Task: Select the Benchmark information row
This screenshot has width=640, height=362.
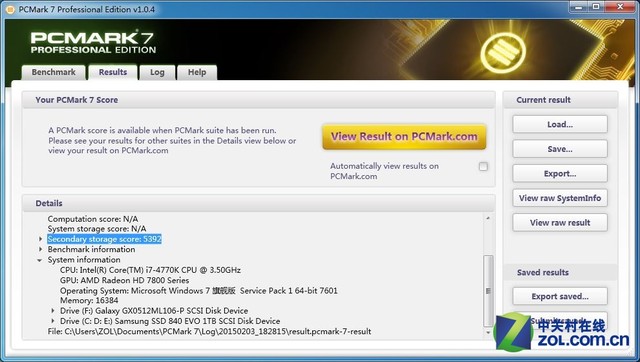Action: pos(91,249)
